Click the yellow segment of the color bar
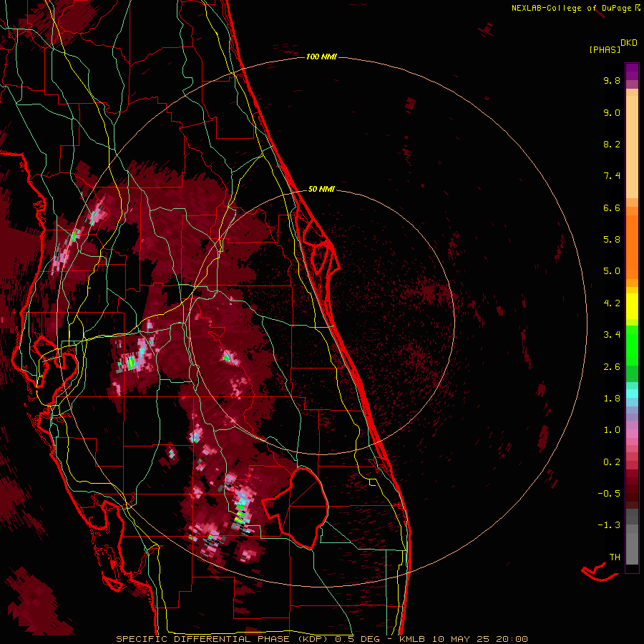The height and width of the screenshot is (644, 644). (632, 306)
